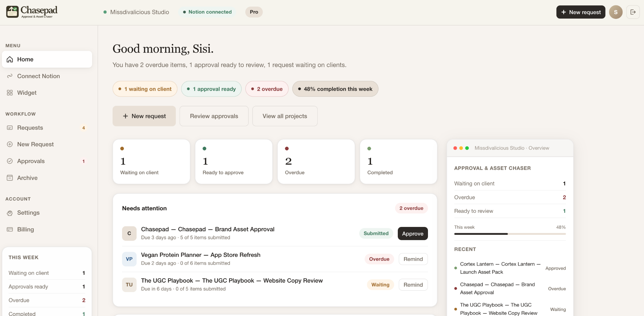The width and height of the screenshot is (644, 316).
Task: Go to Widget in the sidebar
Action: click(x=47, y=93)
